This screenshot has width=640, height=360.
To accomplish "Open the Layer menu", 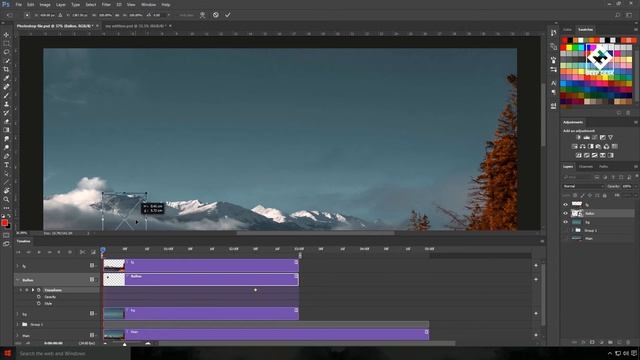I will [60, 4].
